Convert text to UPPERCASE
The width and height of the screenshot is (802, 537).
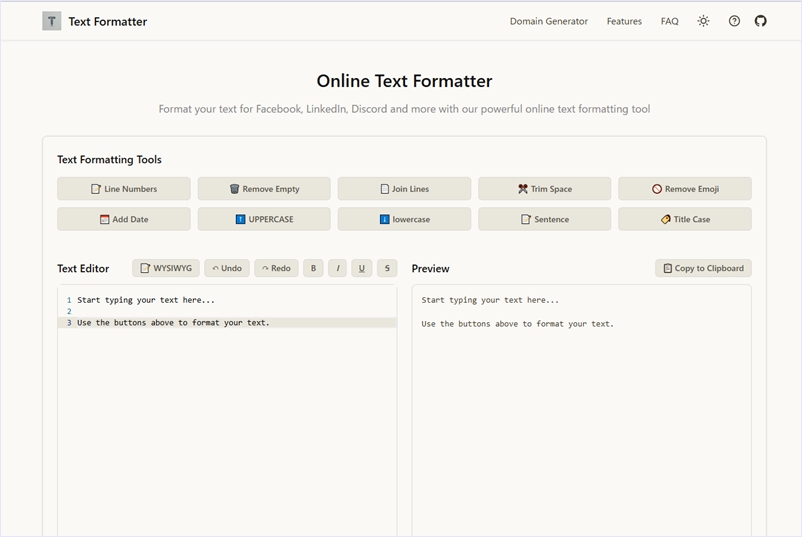[x=264, y=219]
